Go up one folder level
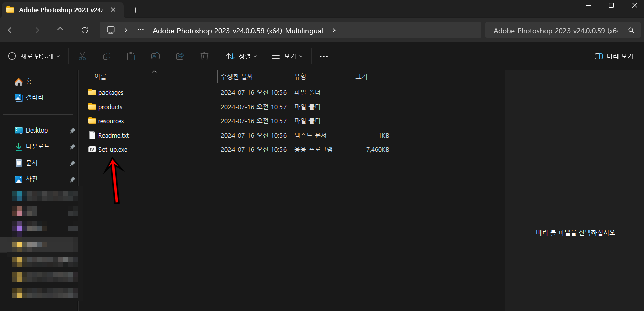 tap(60, 30)
